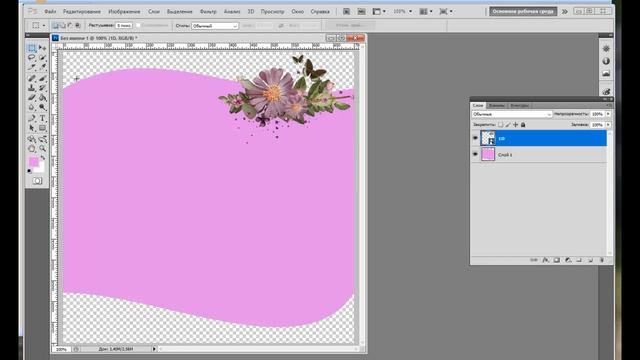
Task: Open the Изображение menu
Action: [x=124, y=11]
